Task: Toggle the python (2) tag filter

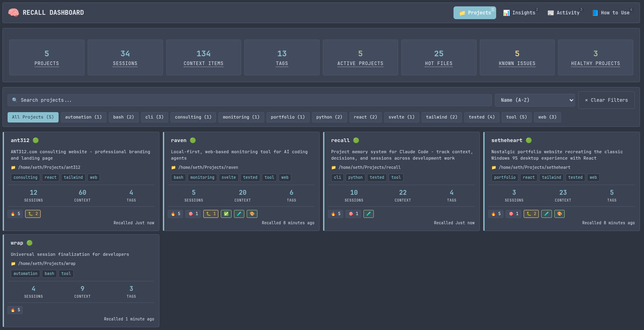Action: pyautogui.click(x=329, y=117)
